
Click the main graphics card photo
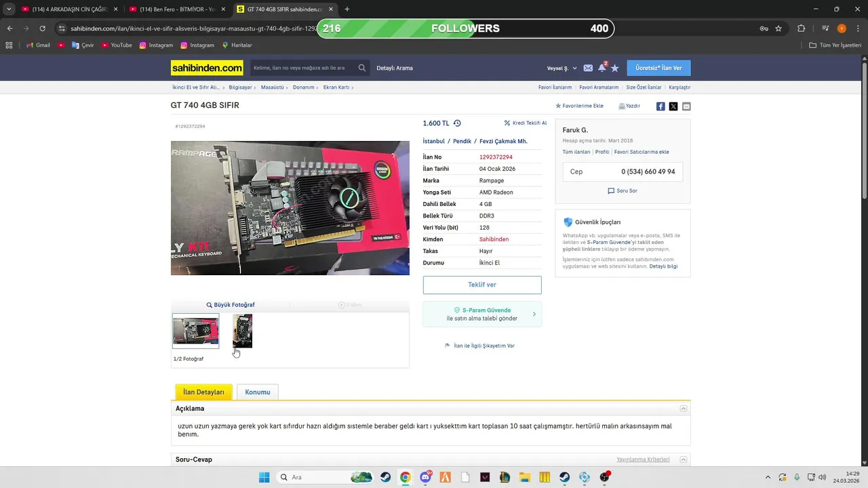pyautogui.click(x=290, y=208)
